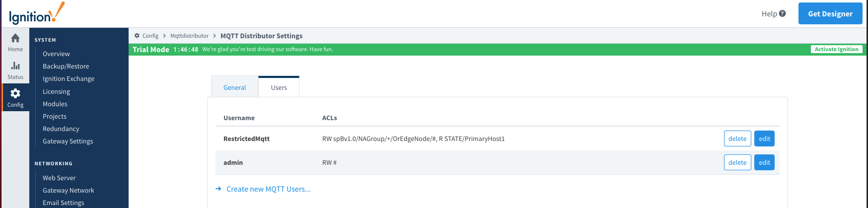Image resolution: width=868 pixels, height=208 pixels.
Task: Edit the admin user
Action: click(x=764, y=162)
